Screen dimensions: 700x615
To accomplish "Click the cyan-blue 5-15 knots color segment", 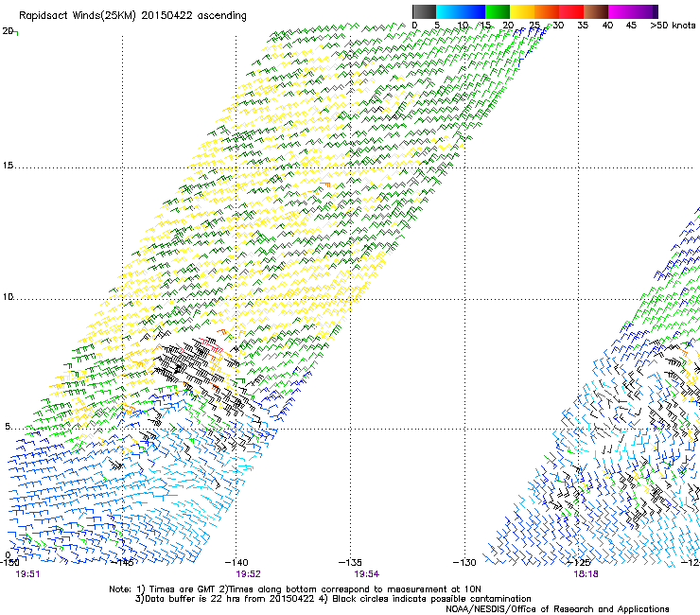I will 461,11.
